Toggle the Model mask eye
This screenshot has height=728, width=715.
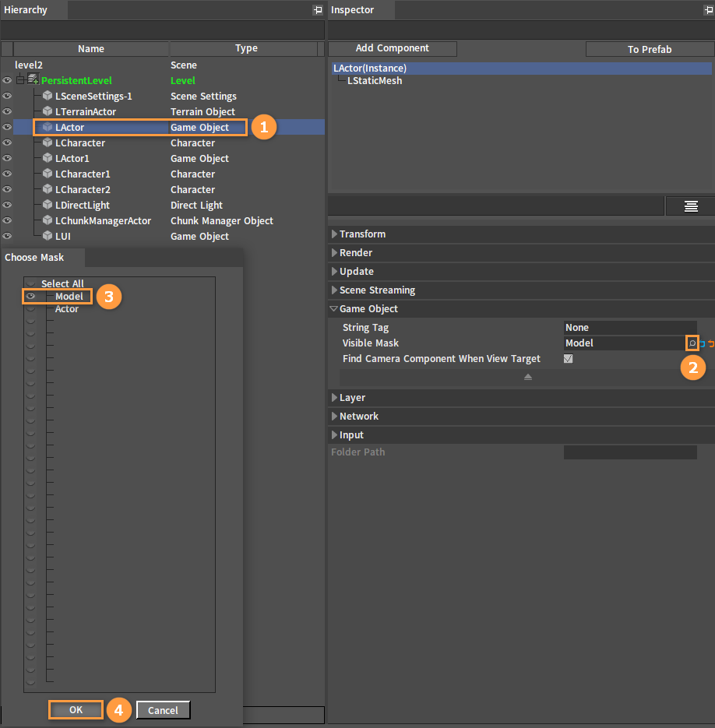(x=30, y=296)
